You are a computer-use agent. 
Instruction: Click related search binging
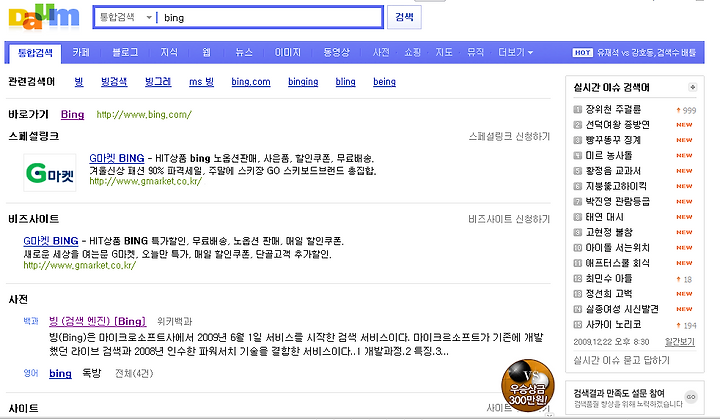(x=303, y=82)
